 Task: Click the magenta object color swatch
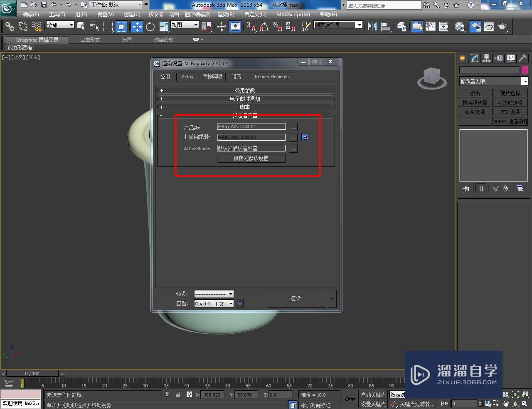(525, 69)
